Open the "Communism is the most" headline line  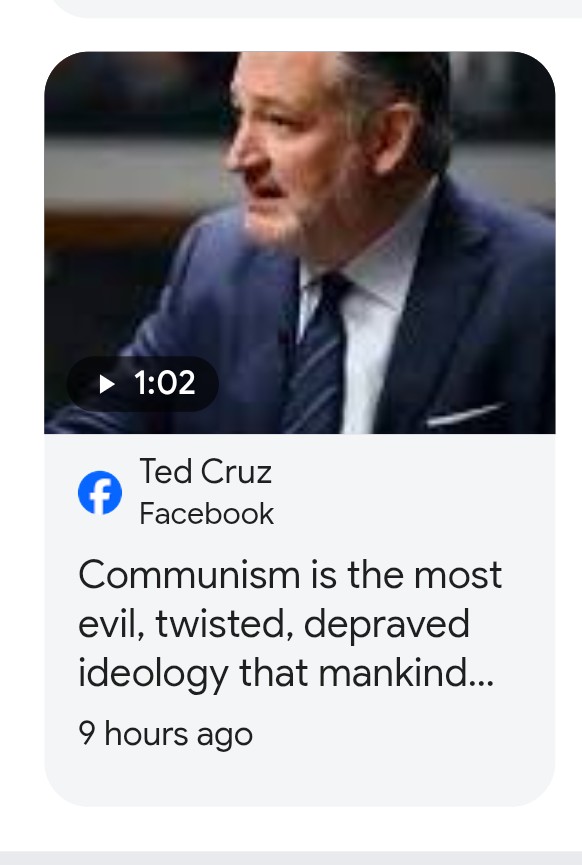(x=290, y=575)
